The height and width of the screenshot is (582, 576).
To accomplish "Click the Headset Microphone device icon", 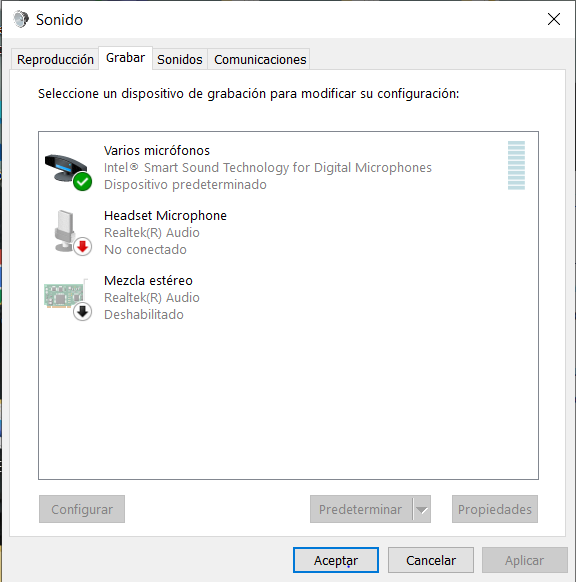I will click(66, 231).
